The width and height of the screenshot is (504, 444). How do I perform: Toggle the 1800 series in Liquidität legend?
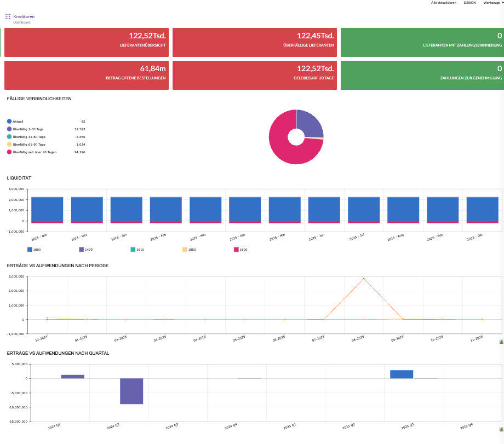pos(30,249)
